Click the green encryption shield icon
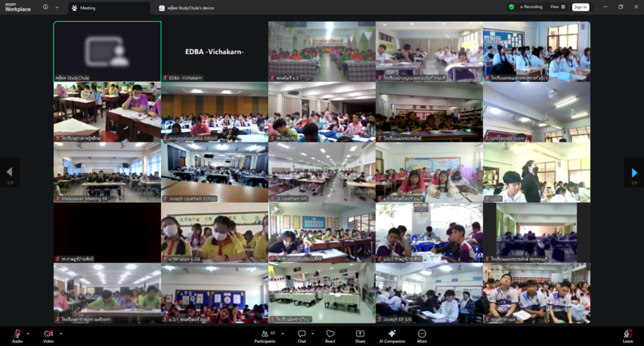 pos(511,7)
